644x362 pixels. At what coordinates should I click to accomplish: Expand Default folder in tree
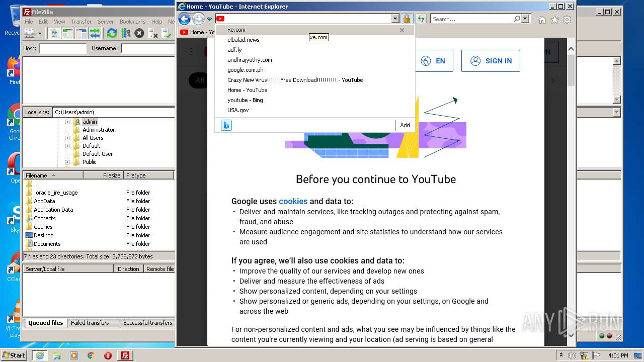pyautogui.click(x=67, y=146)
